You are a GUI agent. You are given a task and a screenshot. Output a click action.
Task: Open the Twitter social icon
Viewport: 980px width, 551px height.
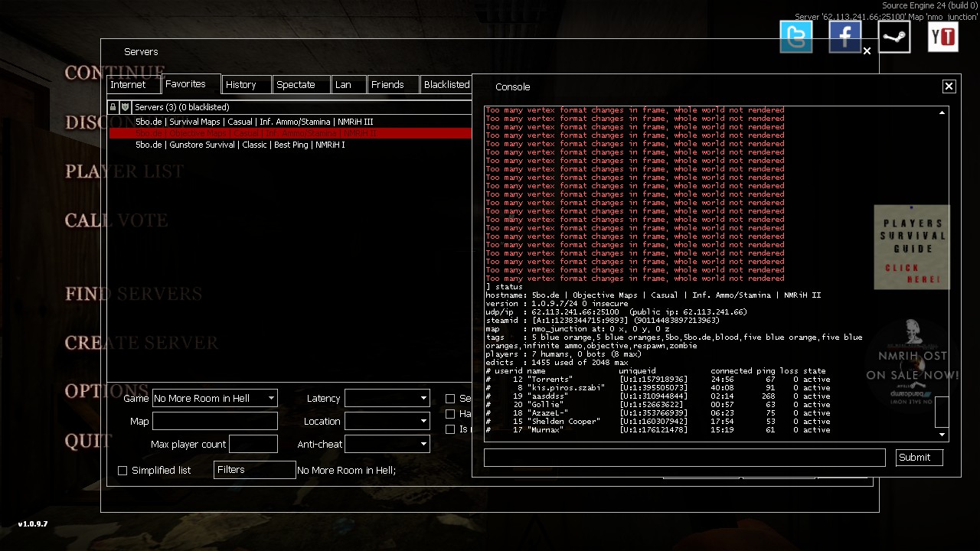(796, 37)
